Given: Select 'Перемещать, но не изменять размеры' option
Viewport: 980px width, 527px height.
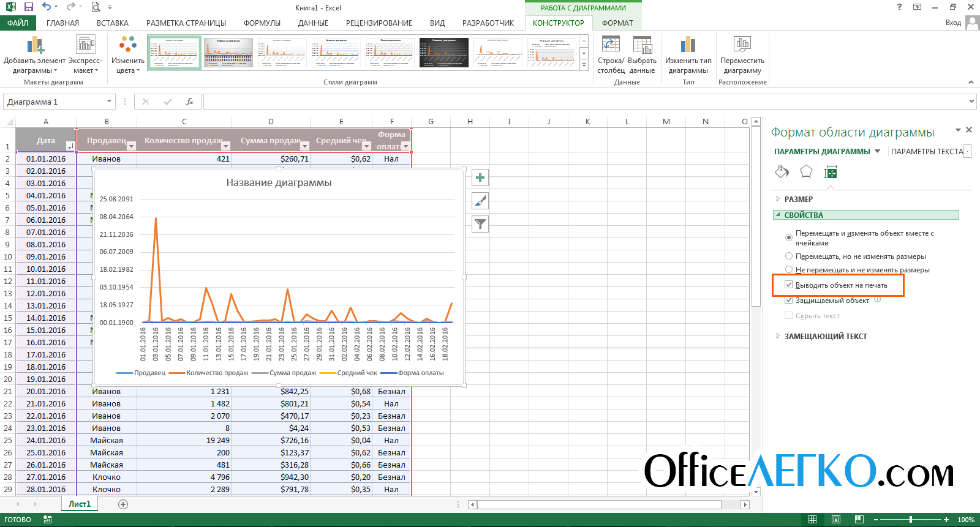Looking at the screenshot, I should click(789, 256).
